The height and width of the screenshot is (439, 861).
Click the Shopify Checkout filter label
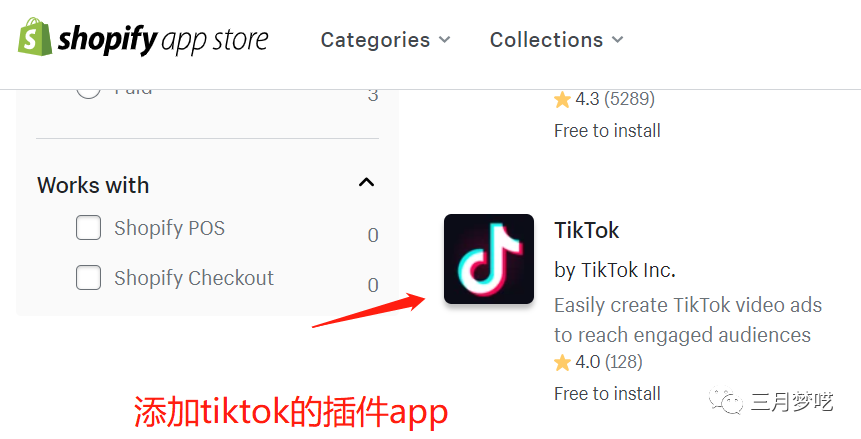pyautogui.click(x=194, y=278)
